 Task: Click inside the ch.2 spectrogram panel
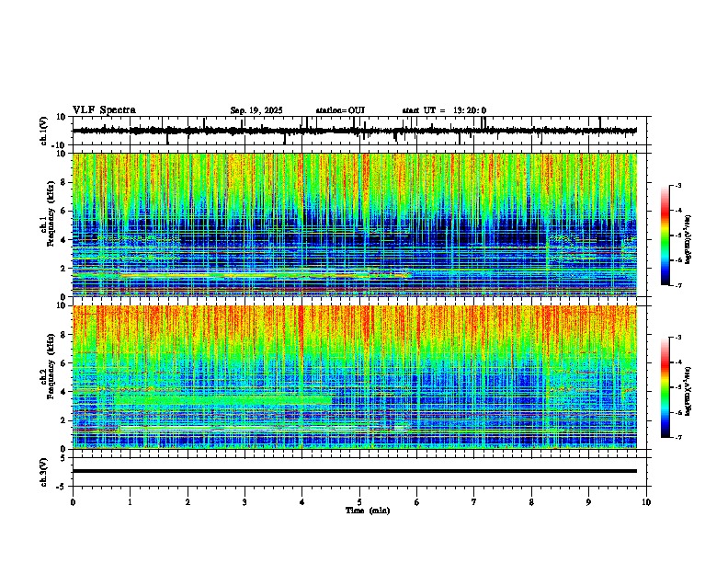coord(355,377)
